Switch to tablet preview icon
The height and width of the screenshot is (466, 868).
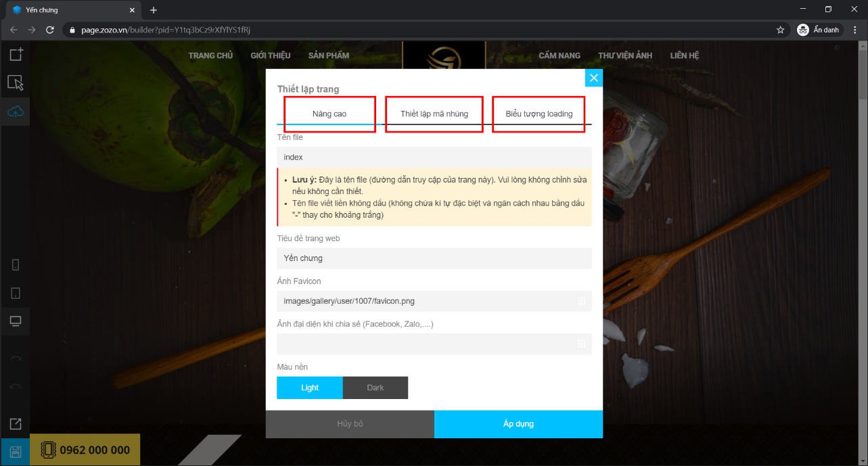click(16, 293)
